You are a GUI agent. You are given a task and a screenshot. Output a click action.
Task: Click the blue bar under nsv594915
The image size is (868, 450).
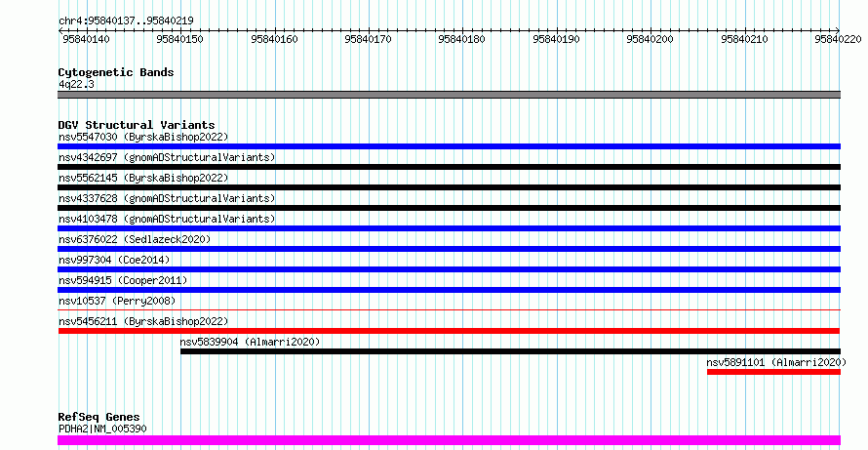449,290
